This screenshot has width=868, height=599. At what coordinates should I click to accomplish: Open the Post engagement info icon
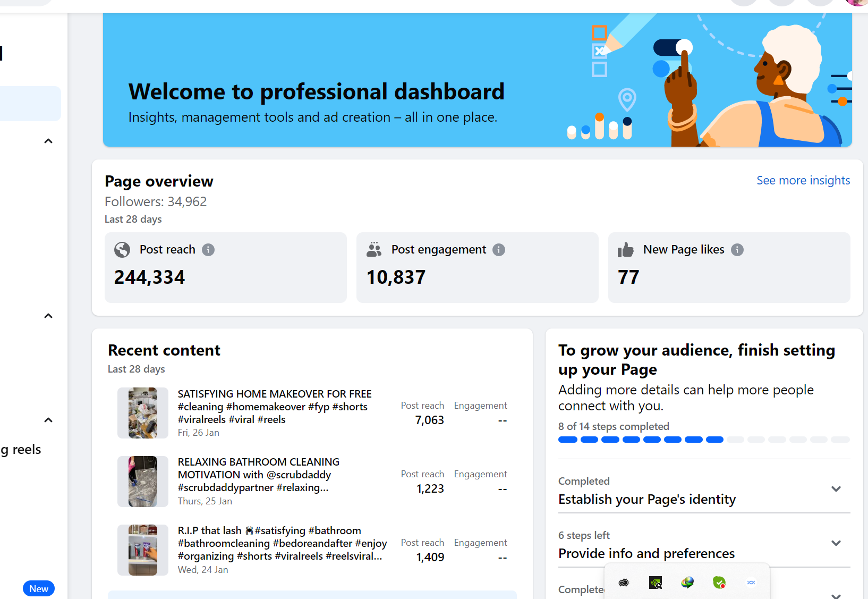499,250
